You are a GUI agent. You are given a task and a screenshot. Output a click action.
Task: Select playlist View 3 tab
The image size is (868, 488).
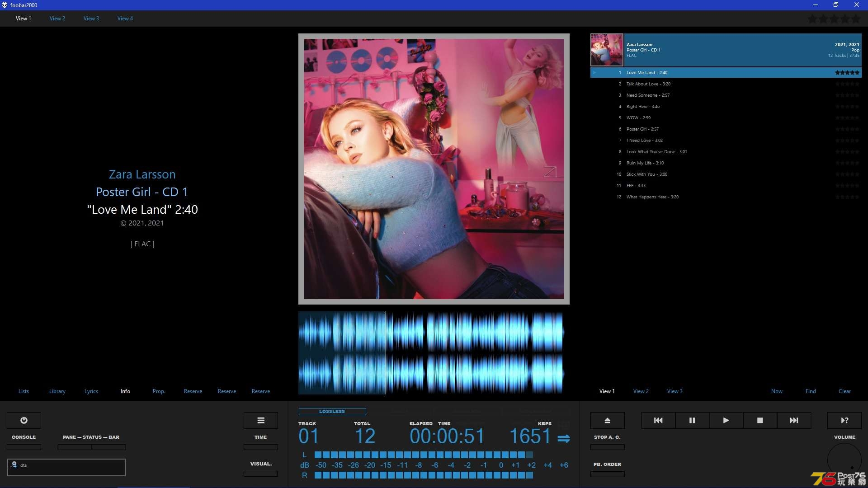click(x=675, y=391)
